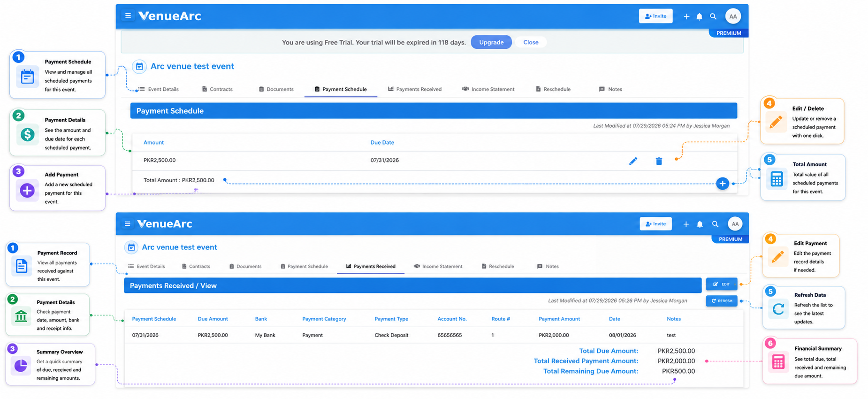Open the hamburger menu in the top VenueArc header
Image resolution: width=868 pixels, height=399 pixels.
pos(128,15)
